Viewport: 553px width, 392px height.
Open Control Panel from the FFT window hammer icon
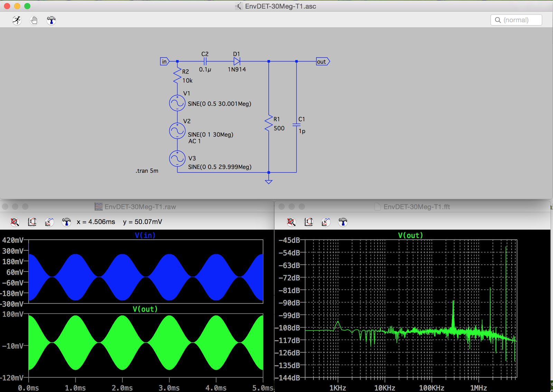[x=343, y=222]
